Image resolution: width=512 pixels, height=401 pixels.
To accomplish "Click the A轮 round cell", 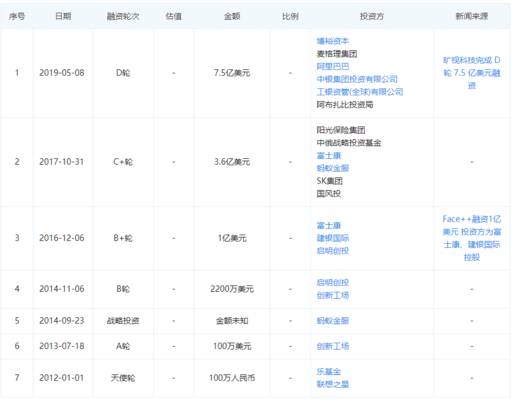I will pyautogui.click(x=123, y=346).
